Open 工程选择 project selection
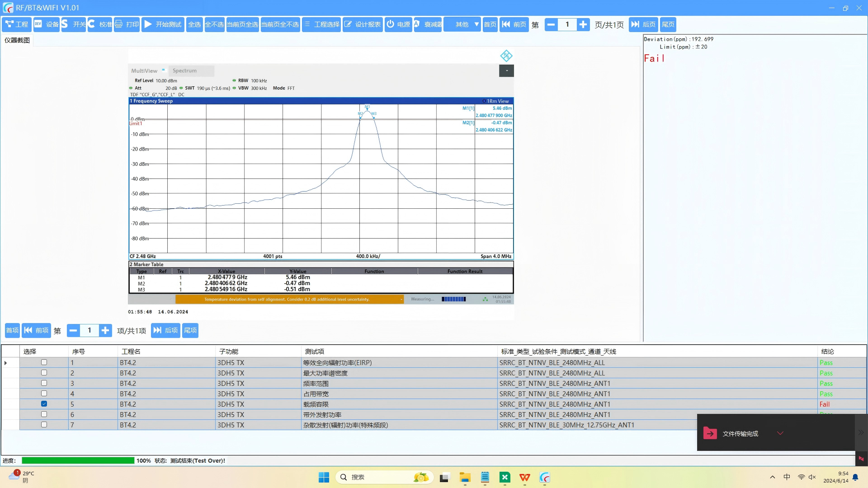 (x=321, y=24)
